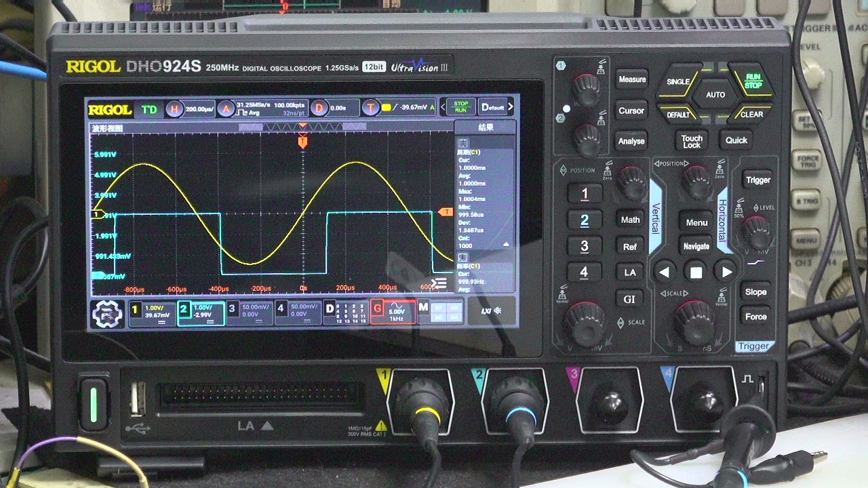
Task: Open the G function generator settings
Action: point(393,312)
